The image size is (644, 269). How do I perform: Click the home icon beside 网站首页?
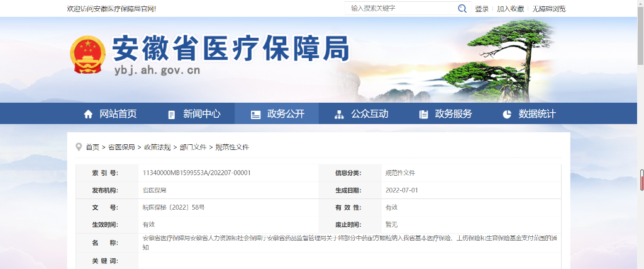click(88, 114)
